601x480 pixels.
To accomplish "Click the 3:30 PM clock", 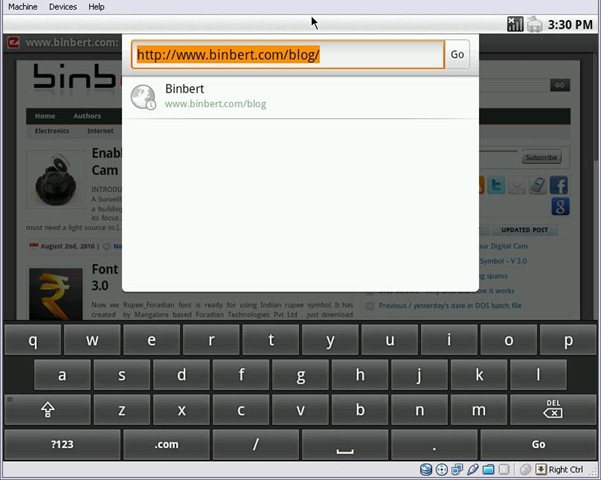I will click(570, 25).
